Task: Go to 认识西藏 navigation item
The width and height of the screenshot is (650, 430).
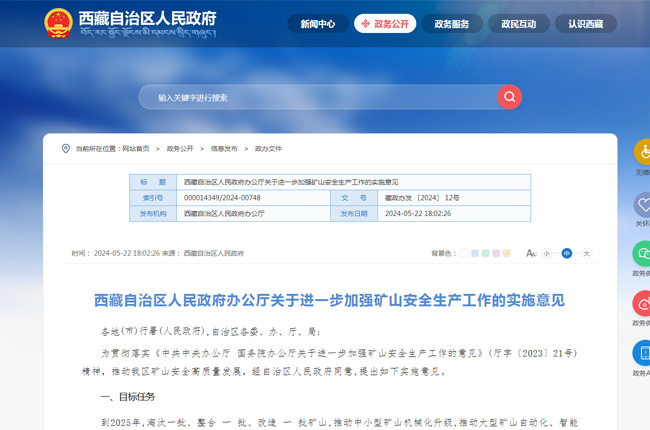Action: 586,23
